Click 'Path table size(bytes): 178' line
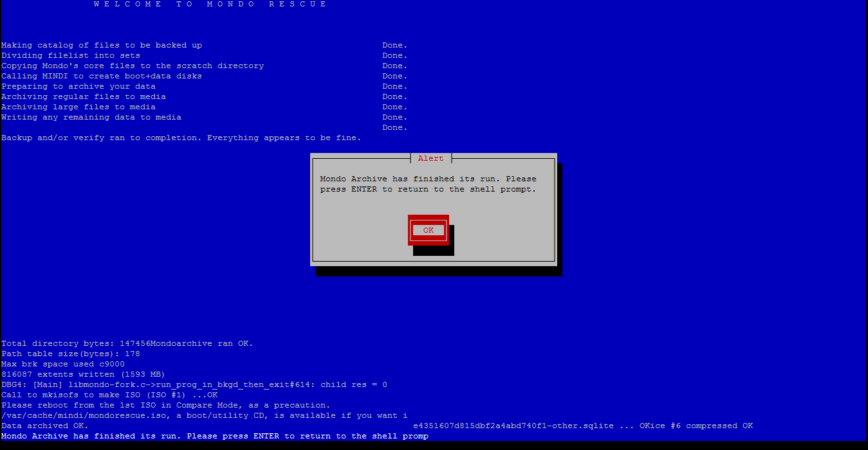The width and height of the screenshot is (868, 450). [x=71, y=354]
